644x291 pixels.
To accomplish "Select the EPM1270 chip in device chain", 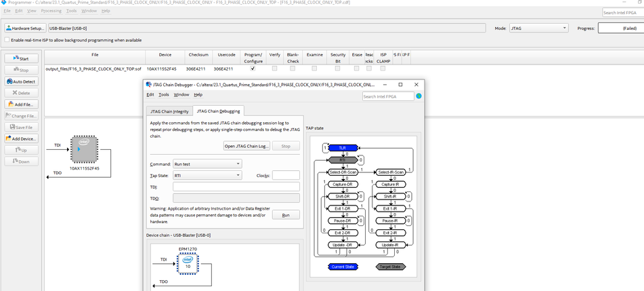I will [x=188, y=264].
